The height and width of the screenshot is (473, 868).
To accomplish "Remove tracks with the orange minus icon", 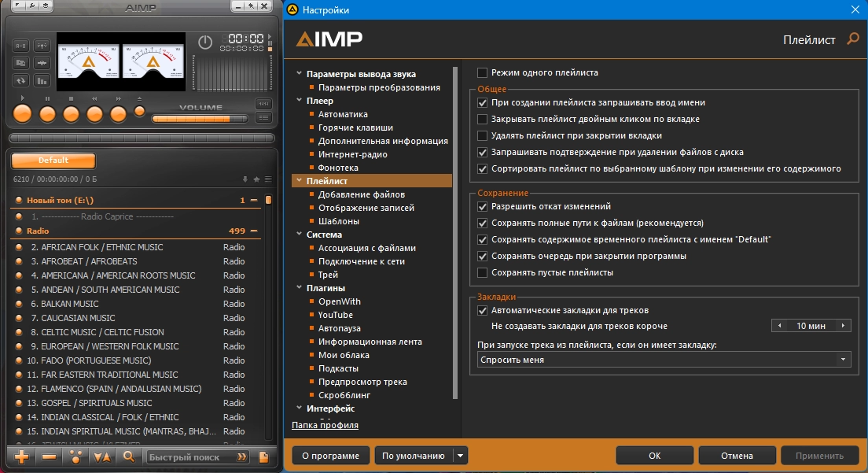I will (x=50, y=457).
